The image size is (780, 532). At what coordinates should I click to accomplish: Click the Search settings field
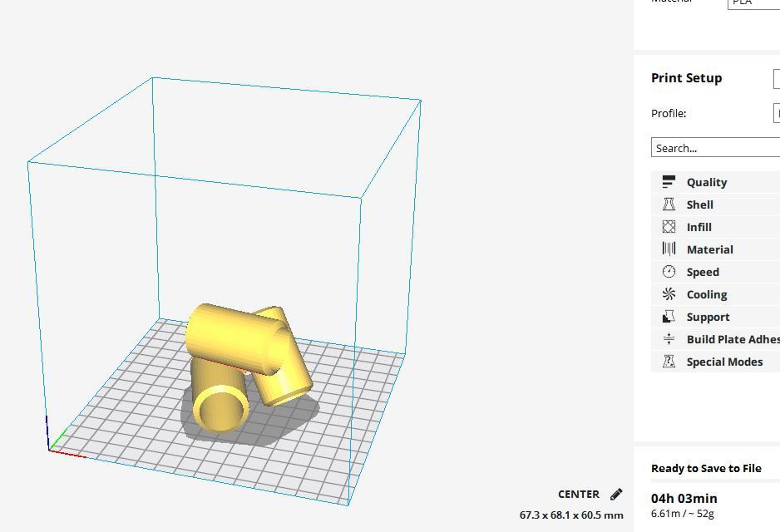click(715, 148)
